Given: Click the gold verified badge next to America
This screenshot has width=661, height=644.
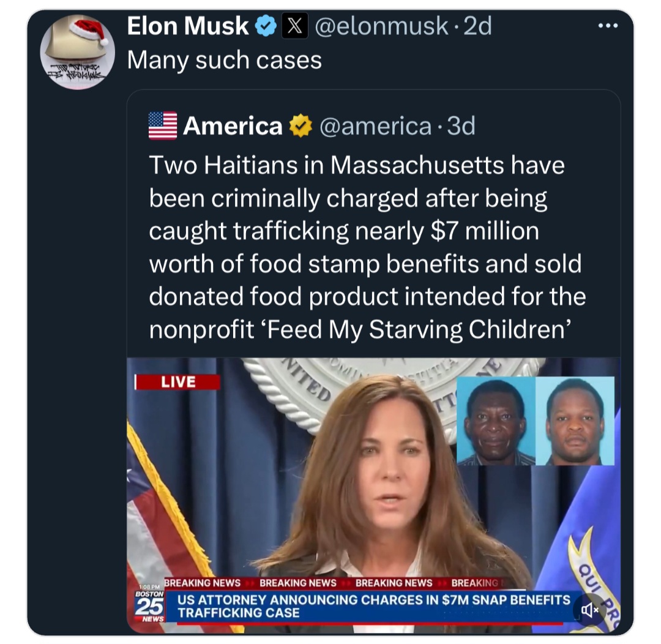Looking at the screenshot, I should 300,126.
